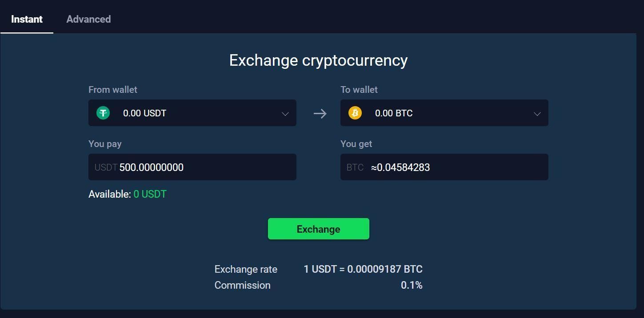This screenshot has height=318, width=644.
Task: Click the green 0 USDT available balance link
Action: (150, 194)
